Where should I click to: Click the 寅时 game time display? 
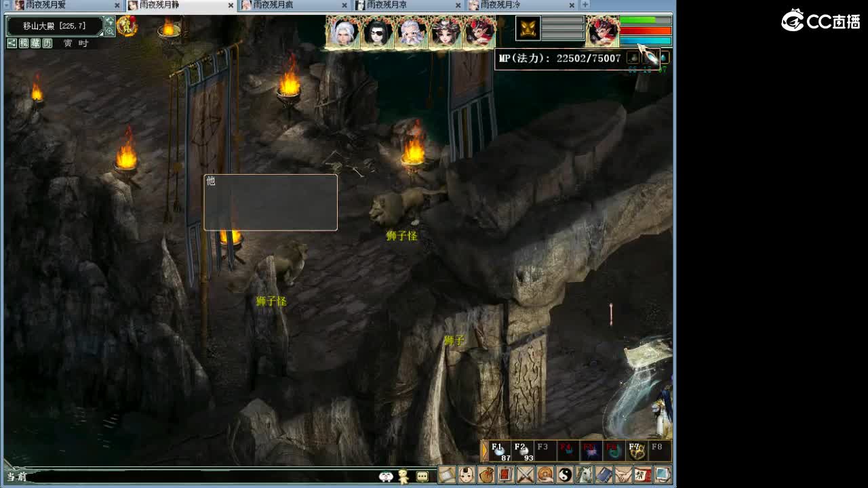76,43
